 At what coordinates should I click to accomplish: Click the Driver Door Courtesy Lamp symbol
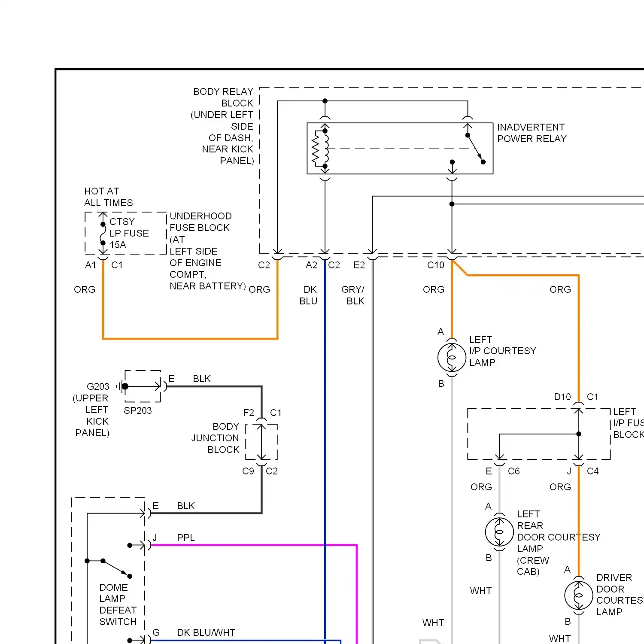click(579, 595)
